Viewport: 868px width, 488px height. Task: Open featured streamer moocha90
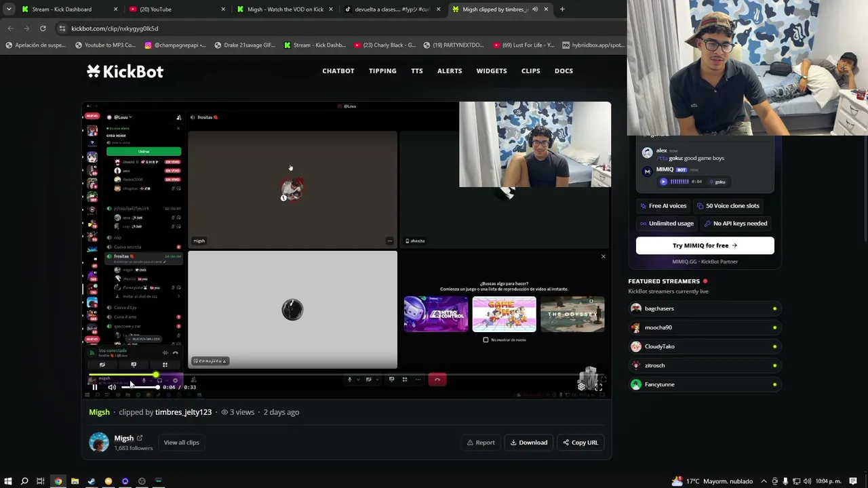click(x=704, y=327)
